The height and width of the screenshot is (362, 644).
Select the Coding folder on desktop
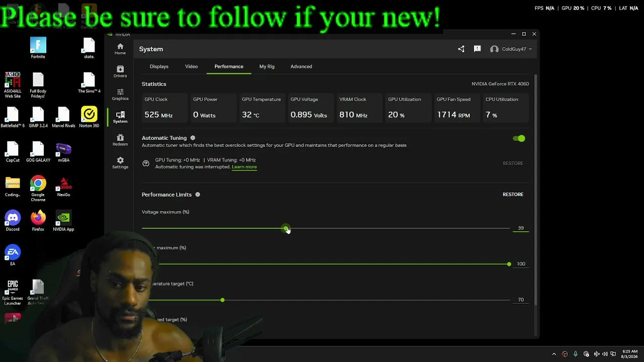(13, 187)
